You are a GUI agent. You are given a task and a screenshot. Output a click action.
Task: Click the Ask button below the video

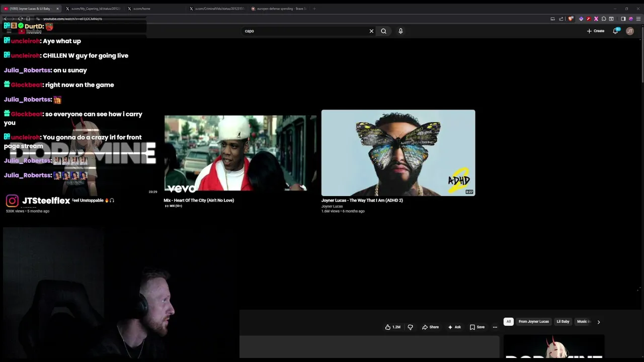454,327
